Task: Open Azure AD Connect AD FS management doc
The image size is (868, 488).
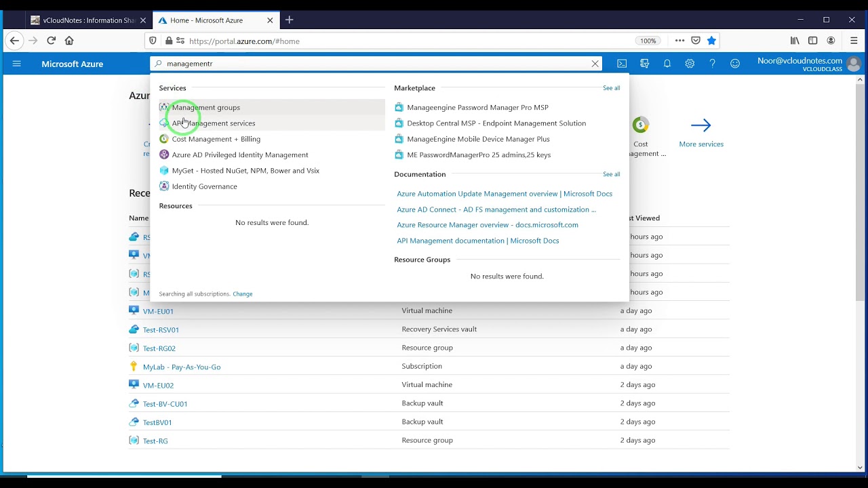Action: point(496,209)
